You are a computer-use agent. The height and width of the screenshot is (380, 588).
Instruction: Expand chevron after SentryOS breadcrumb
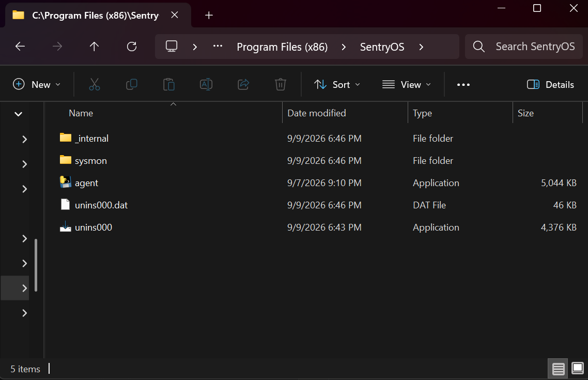point(421,47)
